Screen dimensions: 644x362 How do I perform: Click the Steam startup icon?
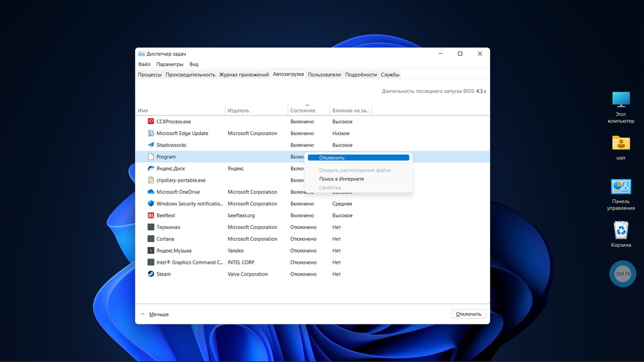click(151, 274)
